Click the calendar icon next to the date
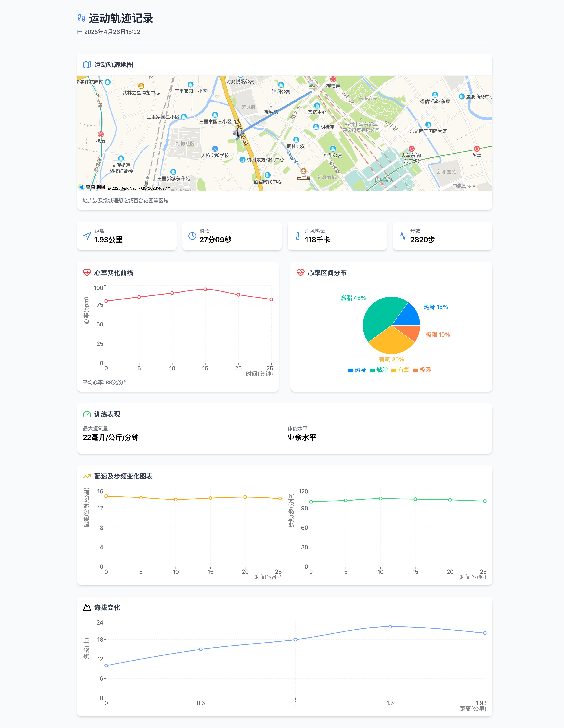 pyautogui.click(x=80, y=32)
